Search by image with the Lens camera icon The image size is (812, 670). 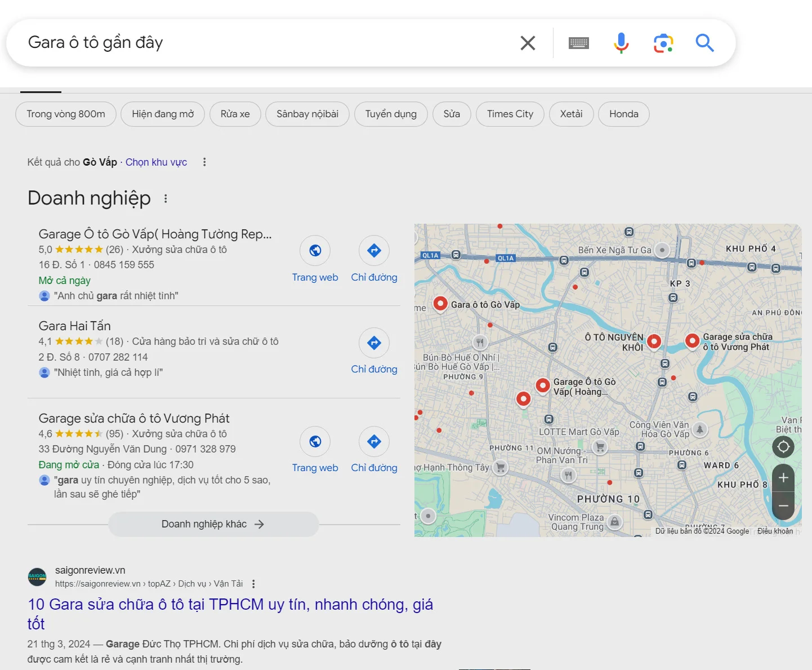coord(663,43)
